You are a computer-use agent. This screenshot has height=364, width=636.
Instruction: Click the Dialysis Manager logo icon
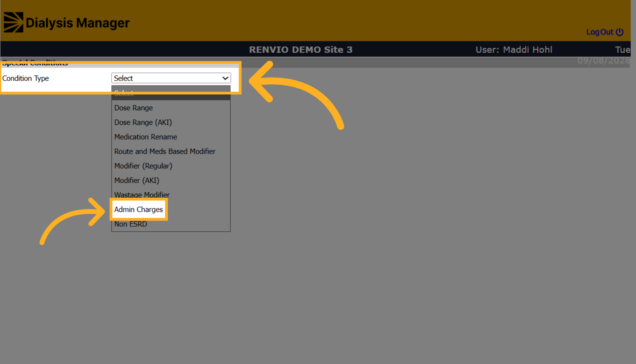tap(13, 22)
